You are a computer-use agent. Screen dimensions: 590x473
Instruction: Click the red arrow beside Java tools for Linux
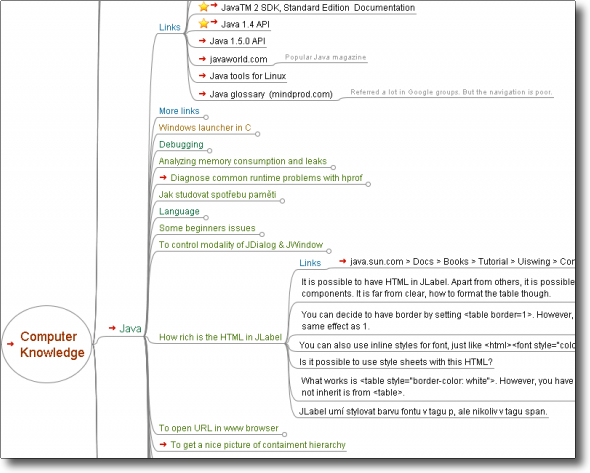click(202, 76)
